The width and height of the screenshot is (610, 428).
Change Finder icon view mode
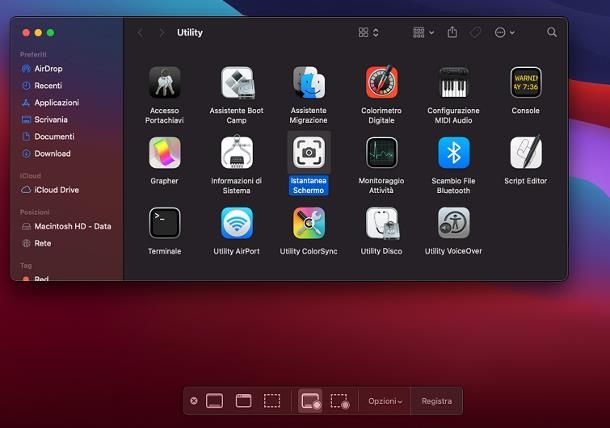coord(368,32)
